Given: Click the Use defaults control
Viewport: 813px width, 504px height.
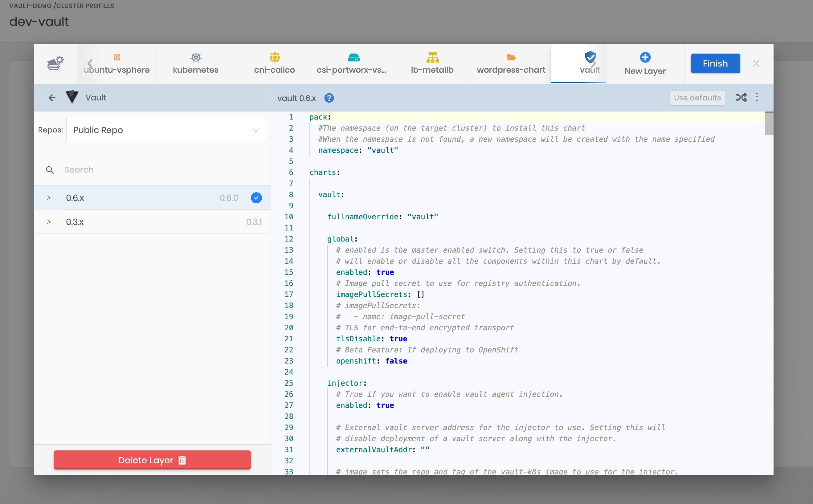Looking at the screenshot, I should point(697,97).
